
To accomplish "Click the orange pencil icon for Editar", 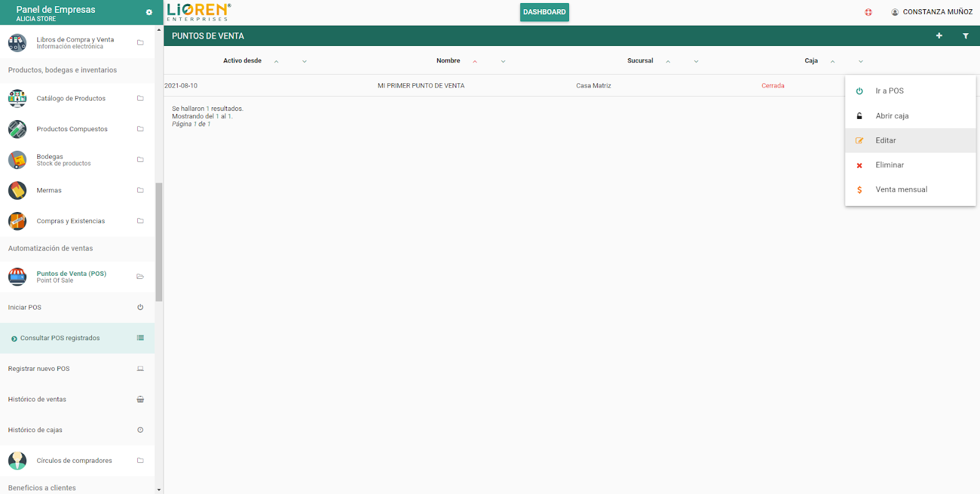I will tap(859, 140).
